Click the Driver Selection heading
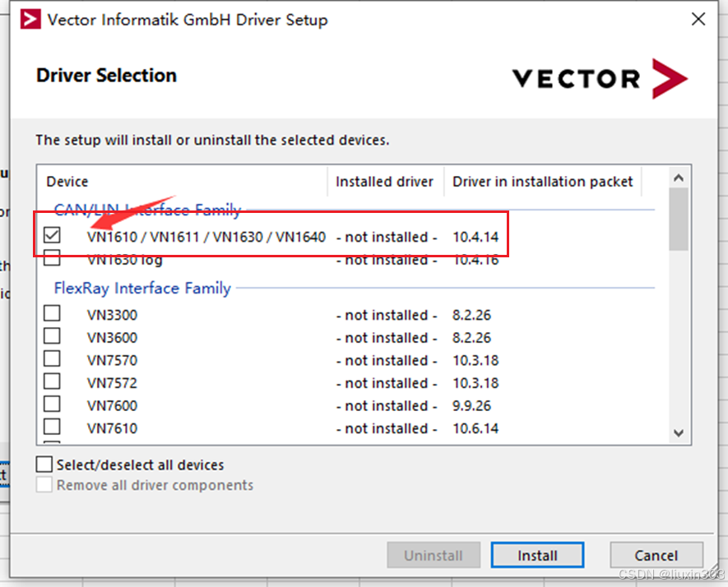This screenshot has width=728, height=587. point(106,76)
